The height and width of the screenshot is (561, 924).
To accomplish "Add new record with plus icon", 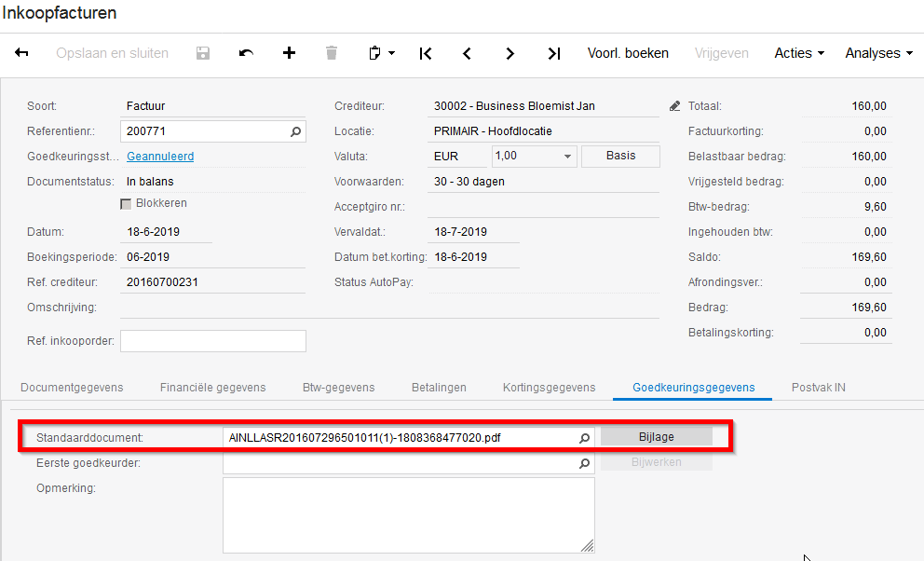I will pos(289,53).
